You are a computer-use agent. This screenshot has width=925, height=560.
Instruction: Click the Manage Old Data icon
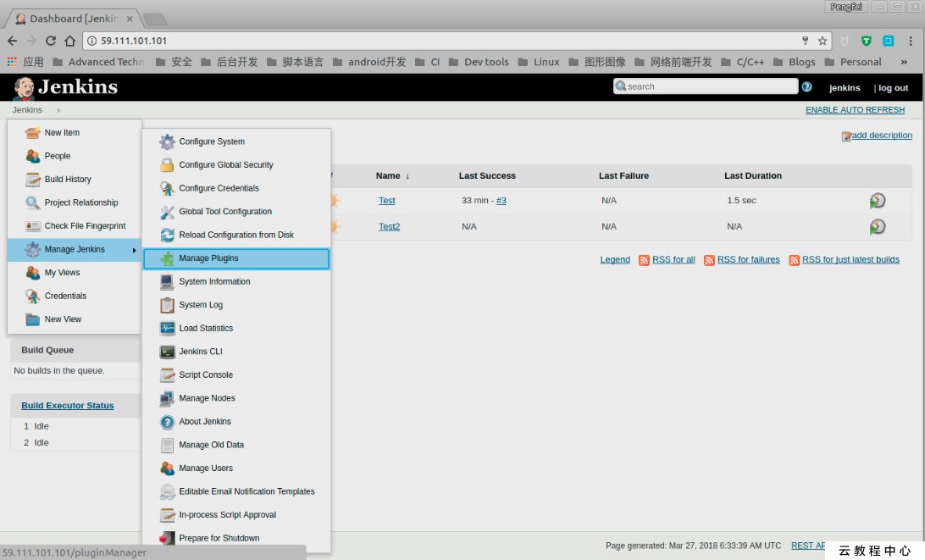168,445
